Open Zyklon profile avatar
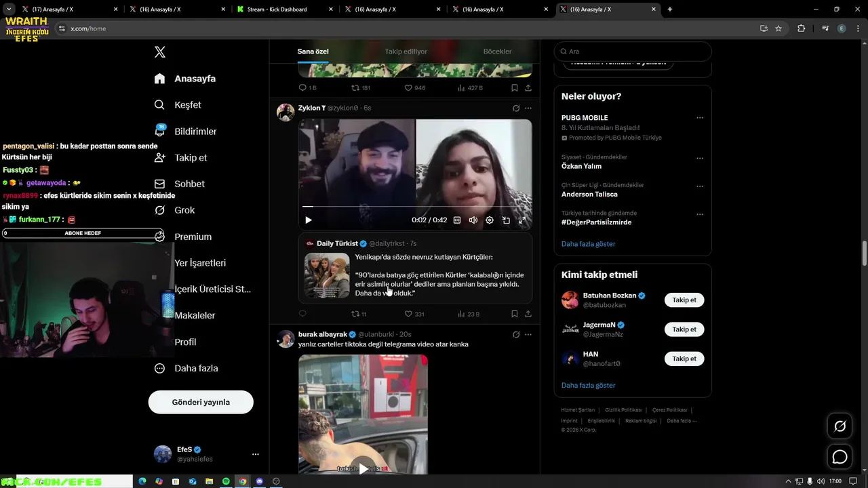Viewport: 868px width, 488px height. pyautogui.click(x=285, y=113)
